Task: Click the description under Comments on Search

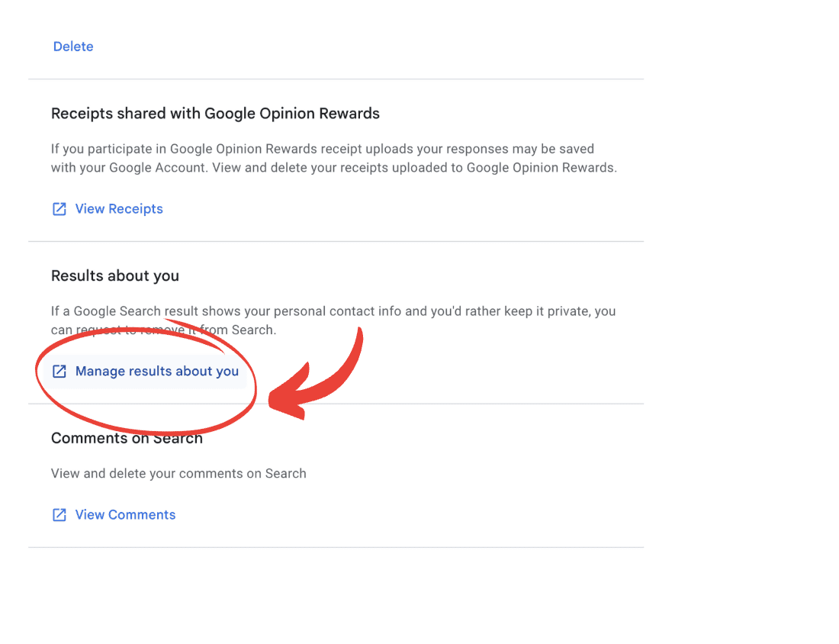Action: pos(178,473)
